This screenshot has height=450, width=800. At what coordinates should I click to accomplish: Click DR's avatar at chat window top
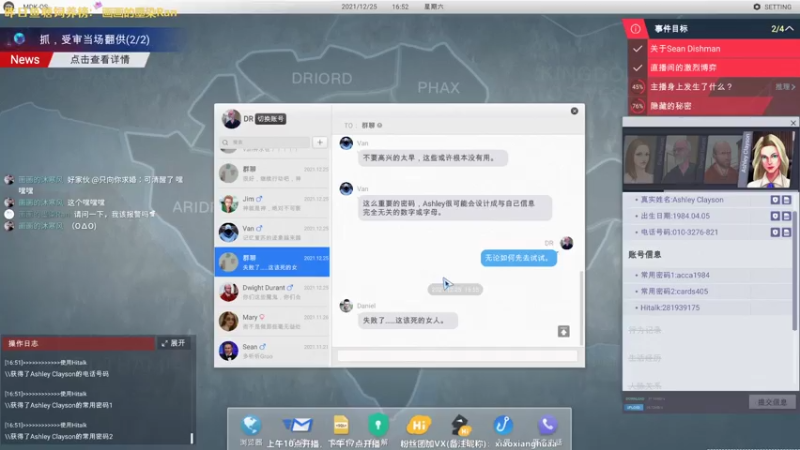pos(231,119)
